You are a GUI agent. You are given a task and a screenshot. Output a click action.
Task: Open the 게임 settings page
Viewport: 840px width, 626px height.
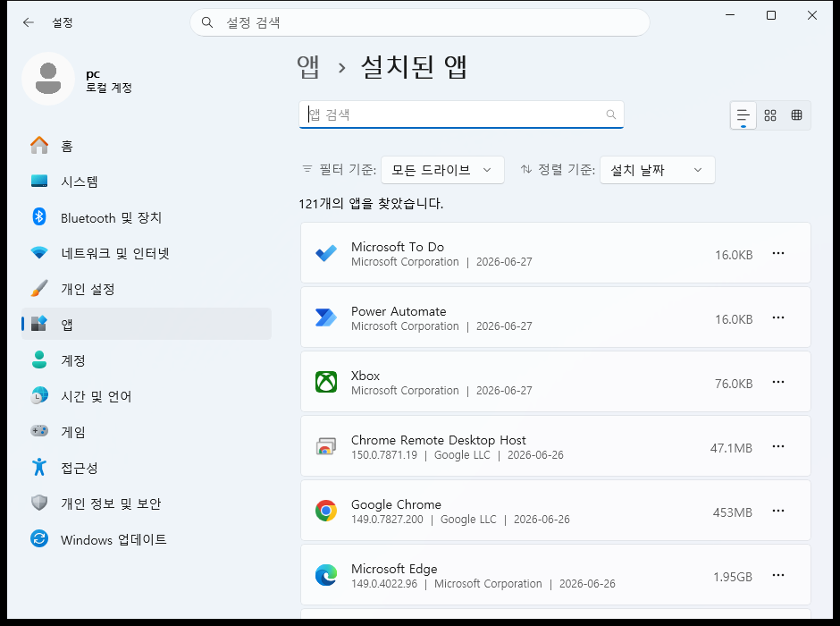click(147, 431)
